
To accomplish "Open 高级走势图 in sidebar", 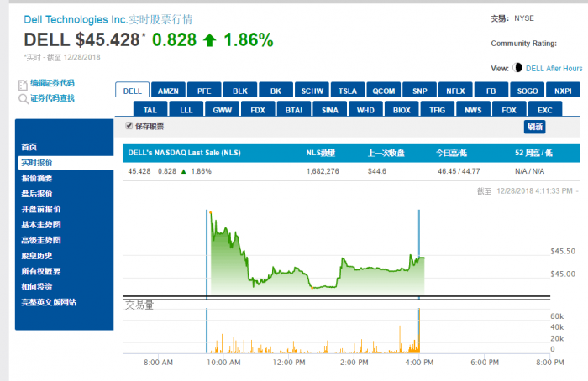I will tap(41, 240).
